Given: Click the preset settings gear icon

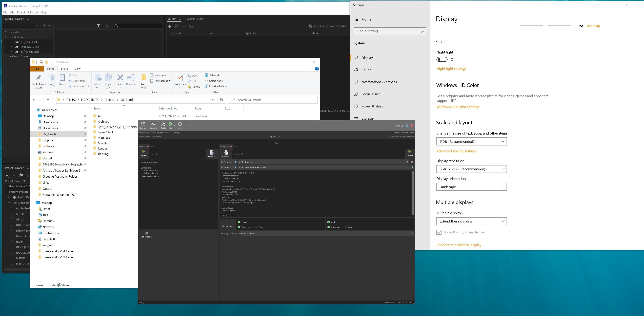Looking at the screenshot, I should coord(412,162).
